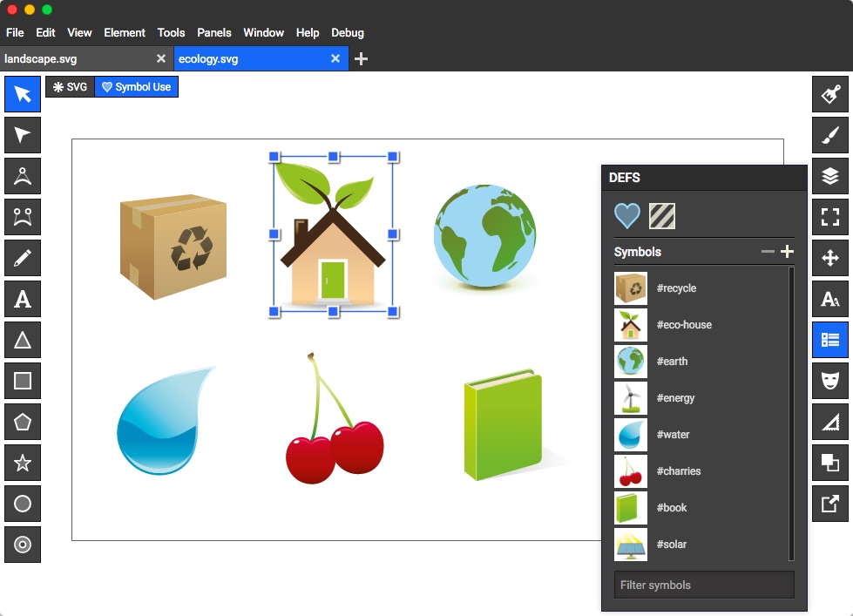
Task: Open the Typography panel
Action: click(830, 298)
